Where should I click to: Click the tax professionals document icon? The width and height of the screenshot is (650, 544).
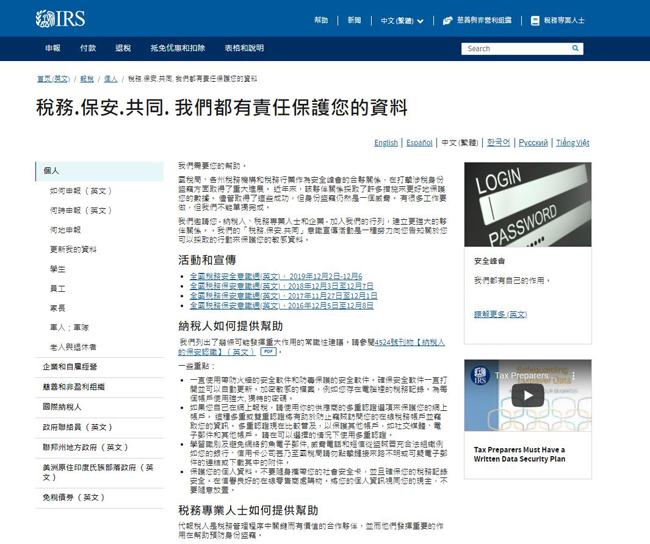point(535,20)
